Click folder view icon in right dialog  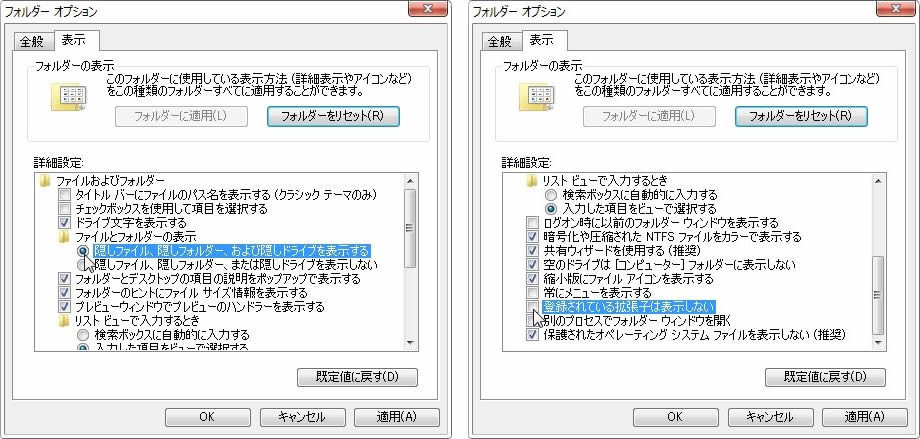click(537, 97)
